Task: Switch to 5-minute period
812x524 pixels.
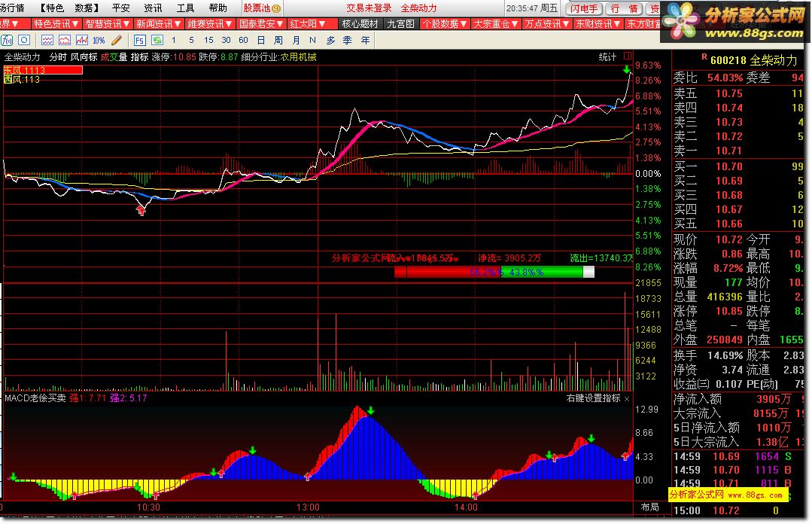Action: click(192, 40)
